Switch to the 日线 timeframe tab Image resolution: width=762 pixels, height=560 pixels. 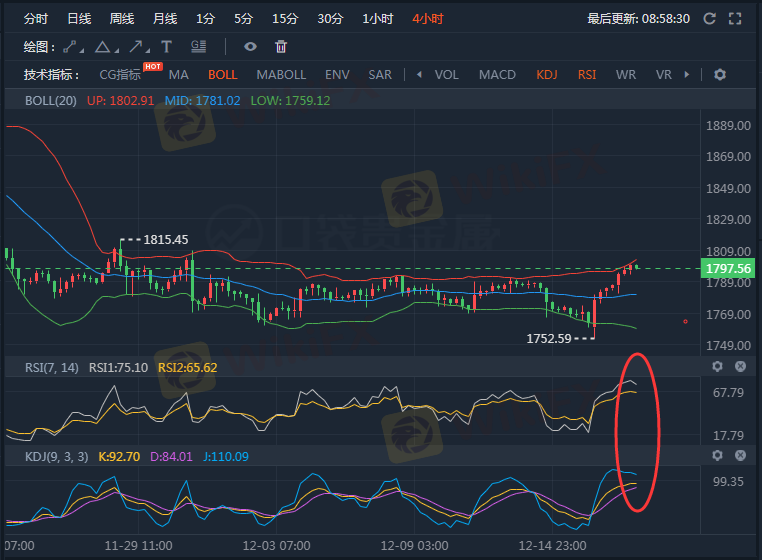click(79, 19)
